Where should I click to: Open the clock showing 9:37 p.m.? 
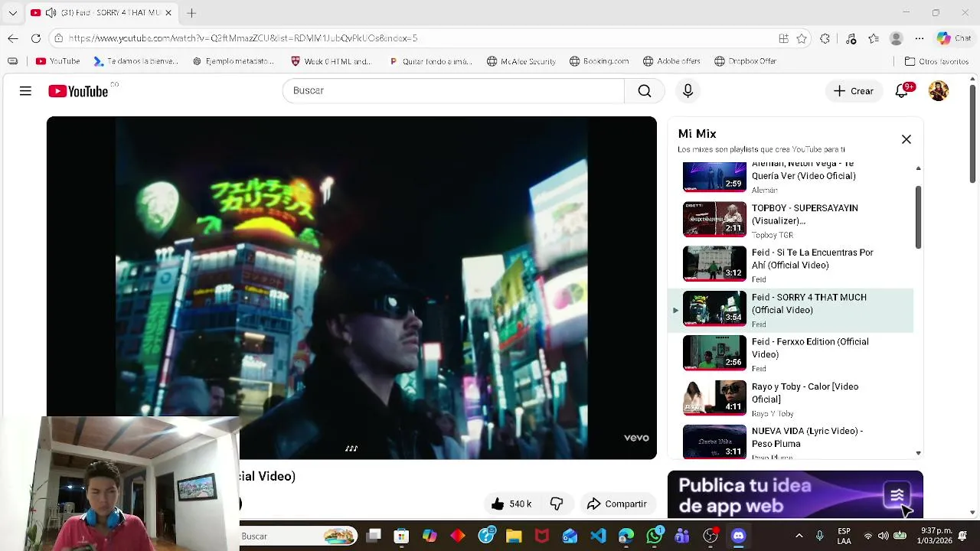tap(936, 536)
